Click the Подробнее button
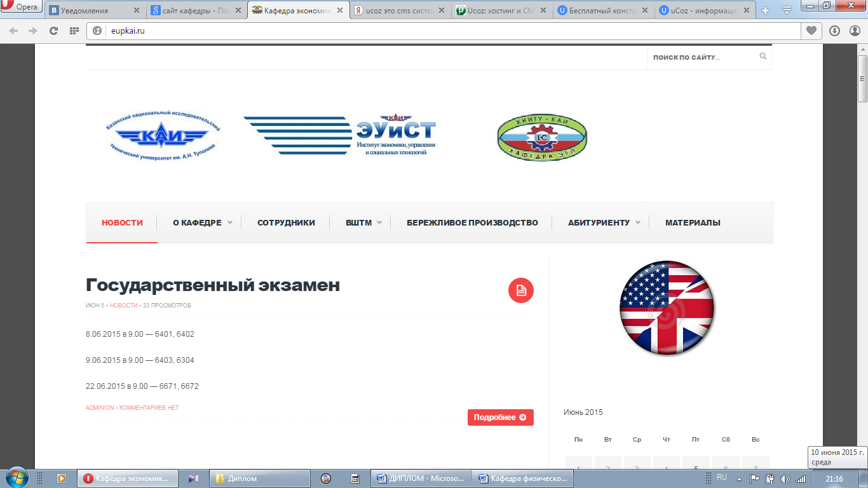 pyautogui.click(x=501, y=417)
